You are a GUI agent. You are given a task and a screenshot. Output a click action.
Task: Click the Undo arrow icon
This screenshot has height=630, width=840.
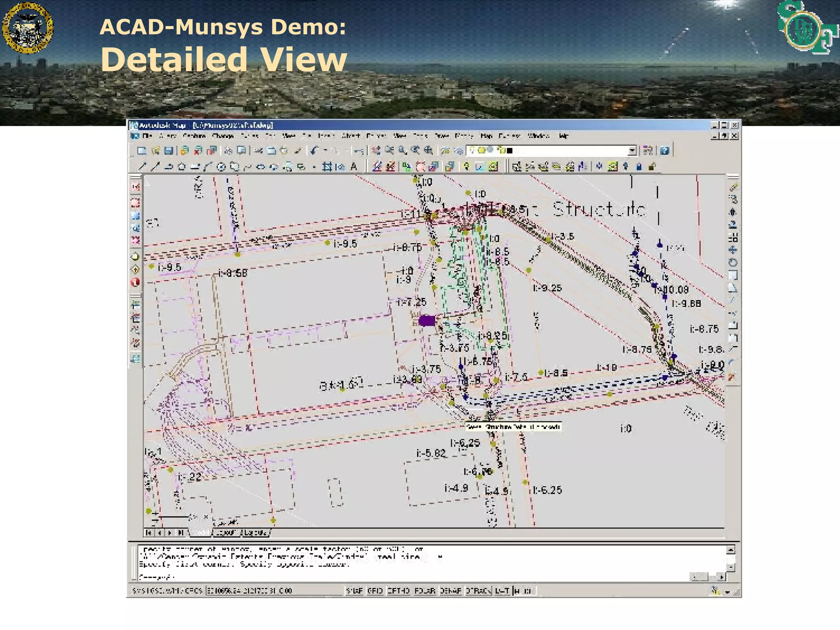(x=315, y=151)
